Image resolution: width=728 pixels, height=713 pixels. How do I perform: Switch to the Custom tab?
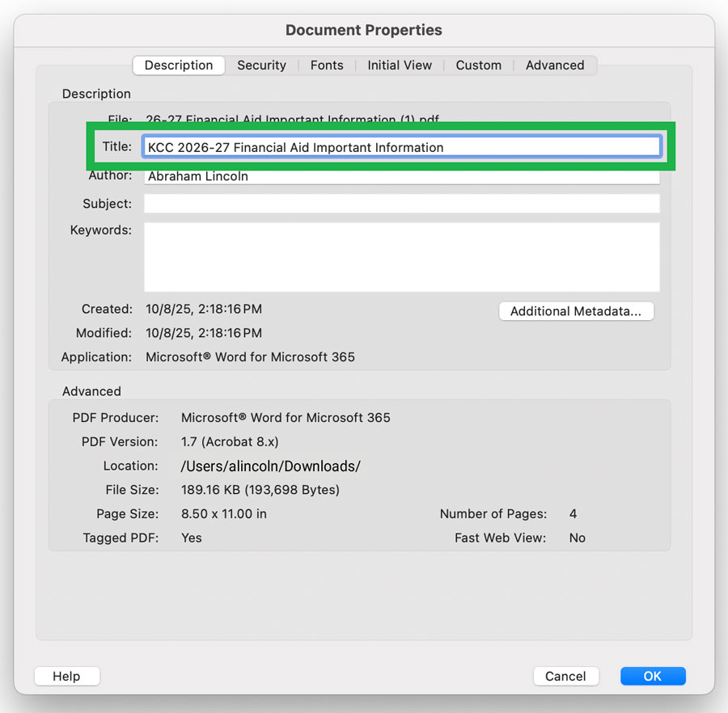click(478, 65)
